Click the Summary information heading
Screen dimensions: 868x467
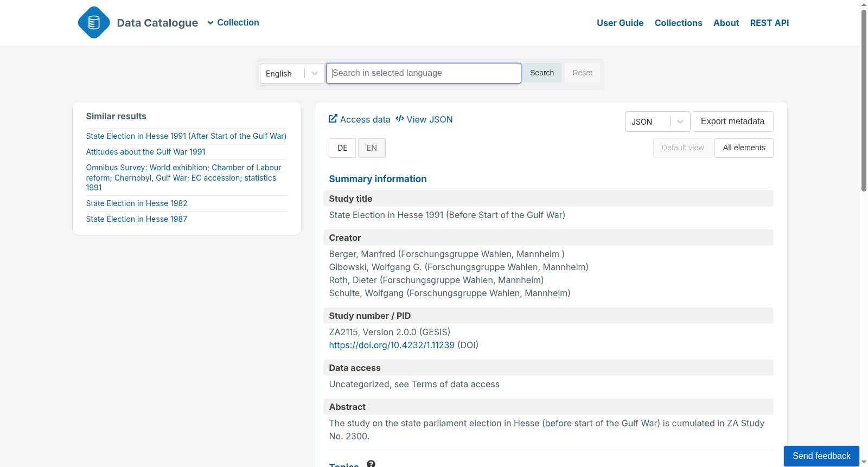tap(378, 179)
